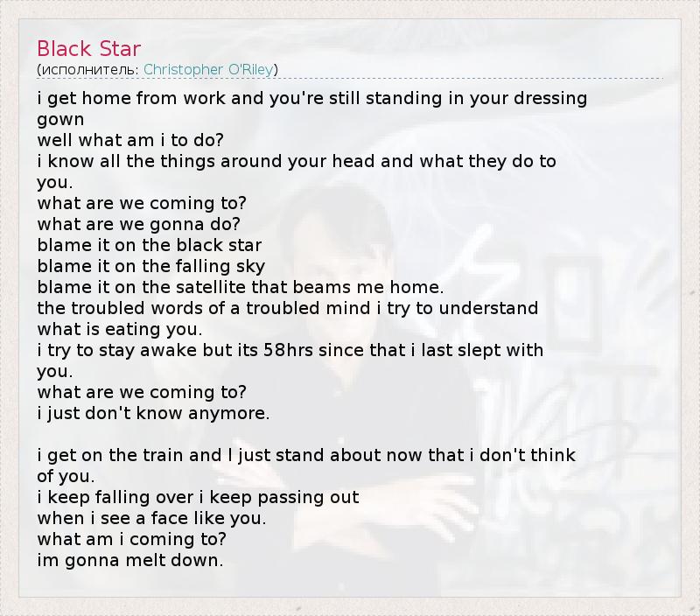This screenshot has height=616, width=700.
Task: Click the lyric 'i get on the train'
Action: point(306,455)
